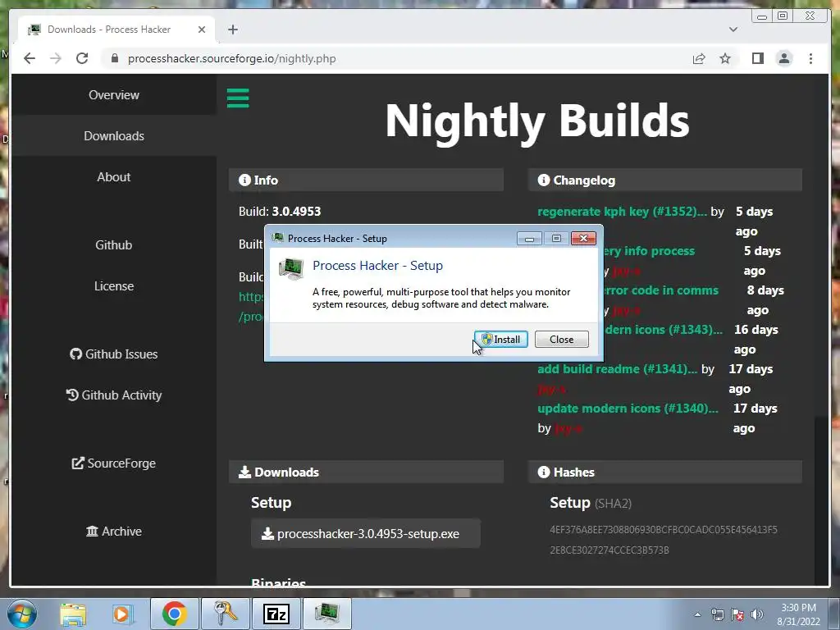Screen dimensions: 840x630
Task: Open the keys application taskbar icon
Action: (226, 614)
